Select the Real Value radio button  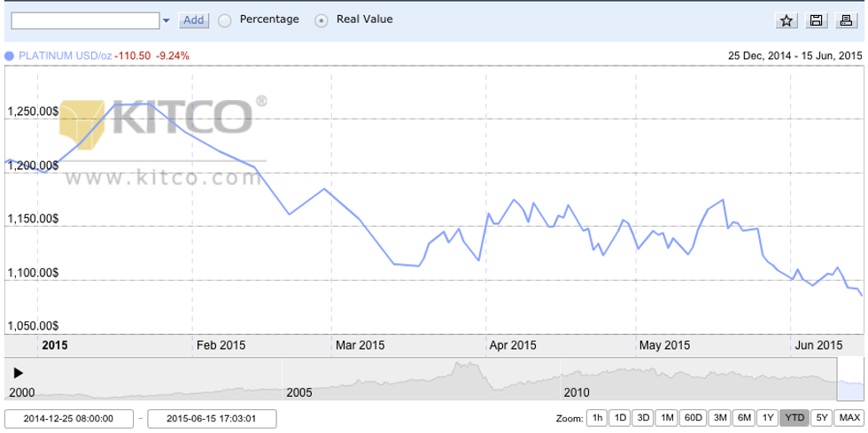[x=322, y=20]
